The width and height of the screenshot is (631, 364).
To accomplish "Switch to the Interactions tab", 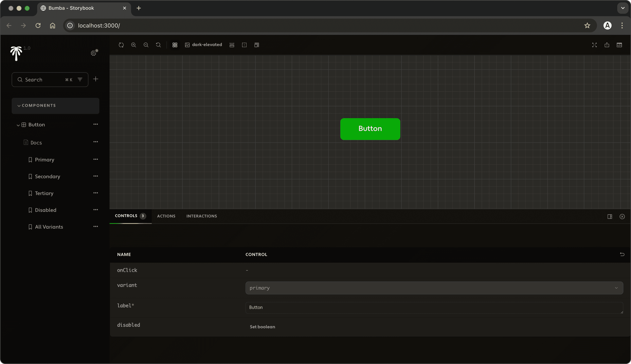I will [x=201, y=216].
